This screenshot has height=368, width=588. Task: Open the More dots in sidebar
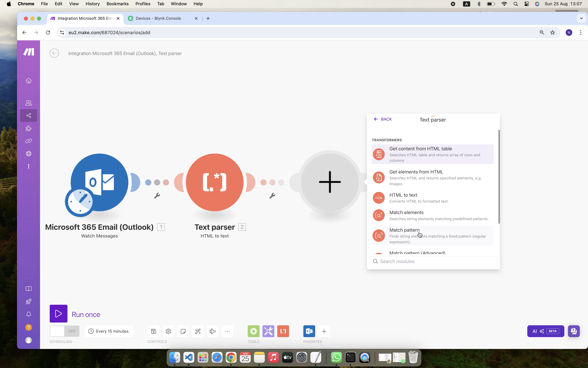pyautogui.click(x=29, y=166)
